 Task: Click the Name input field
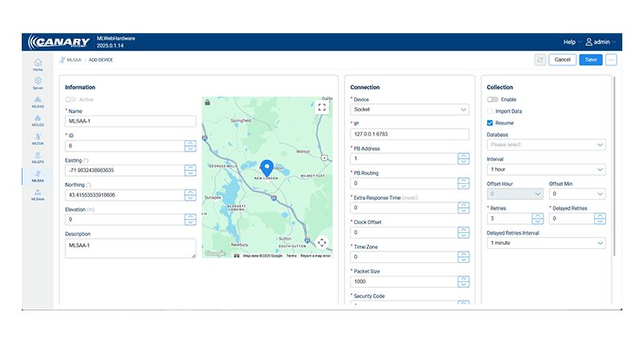tap(130, 122)
